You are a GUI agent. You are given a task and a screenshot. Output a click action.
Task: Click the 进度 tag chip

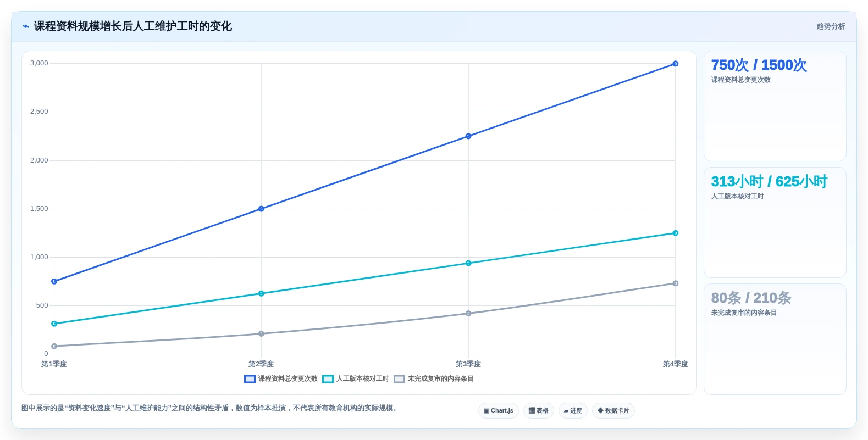(x=573, y=411)
